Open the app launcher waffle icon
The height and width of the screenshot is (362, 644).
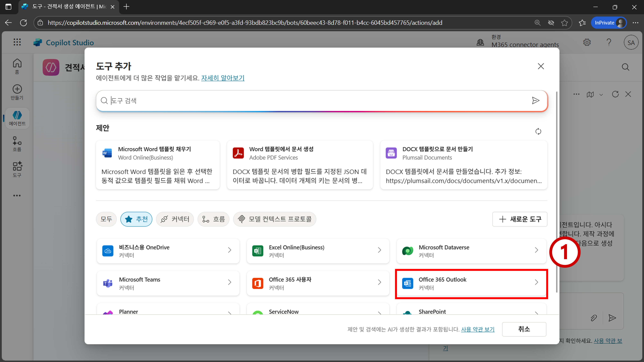coord(17,42)
